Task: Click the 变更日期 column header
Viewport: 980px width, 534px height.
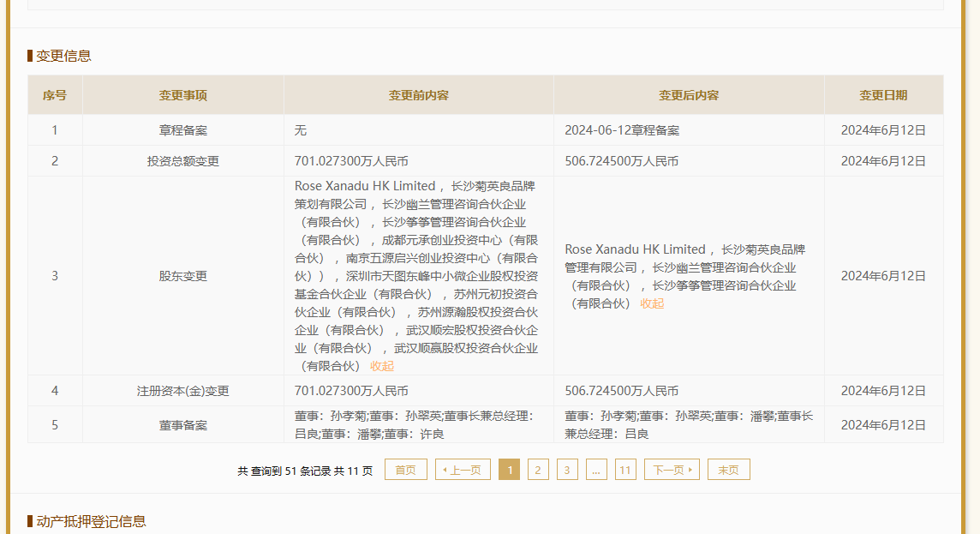Action: point(883,95)
